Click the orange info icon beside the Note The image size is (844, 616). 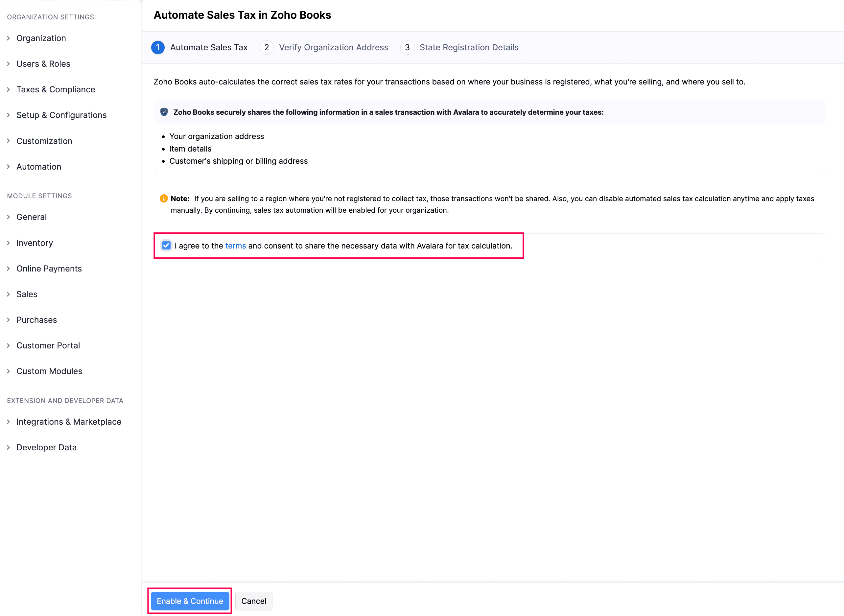click(163, 198)
